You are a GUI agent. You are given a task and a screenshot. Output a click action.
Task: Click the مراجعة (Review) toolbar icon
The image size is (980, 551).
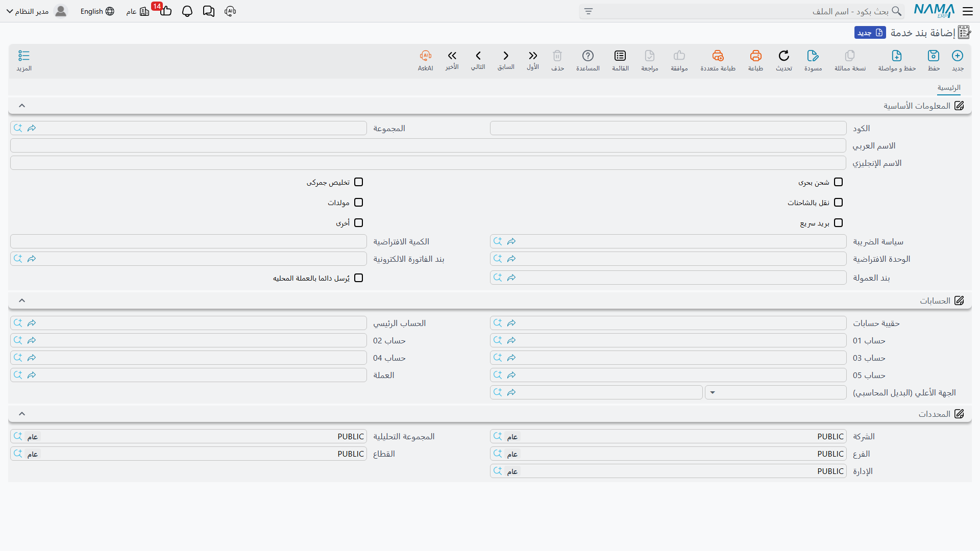(650, 56)
